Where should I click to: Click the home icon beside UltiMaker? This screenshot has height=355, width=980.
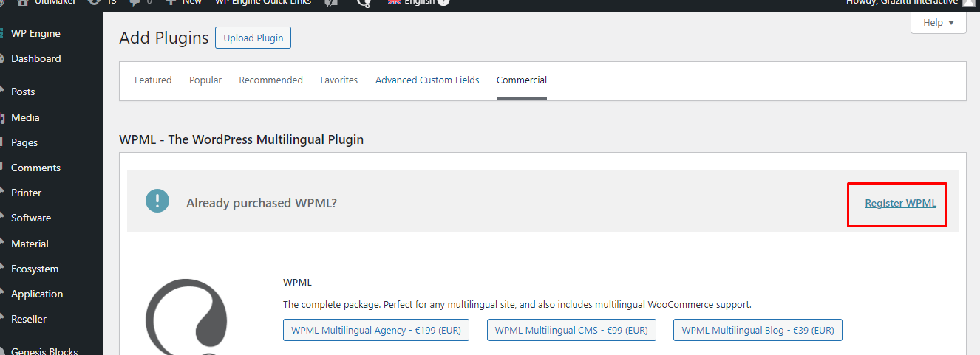(x=24, y=2)
